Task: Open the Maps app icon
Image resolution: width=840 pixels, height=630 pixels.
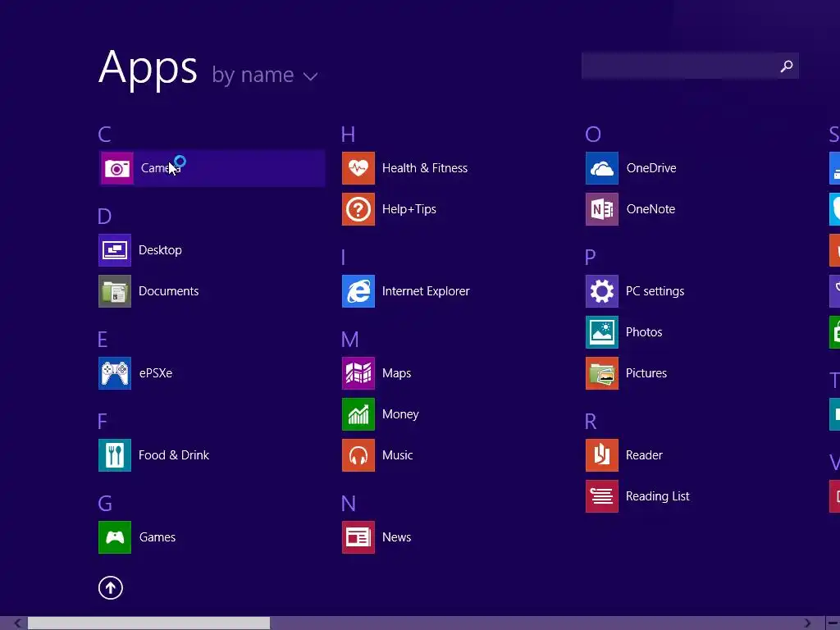Action: [358, 373]
